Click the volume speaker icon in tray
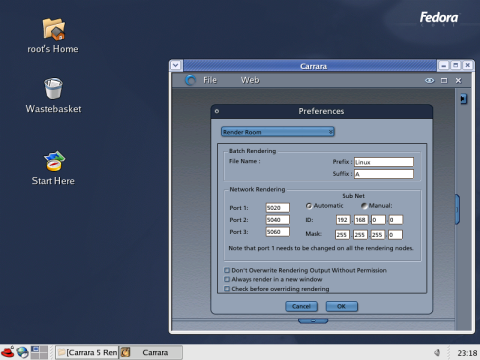This screenshot has width=480, height=360. pyautogui.click(x=437, y=352)
